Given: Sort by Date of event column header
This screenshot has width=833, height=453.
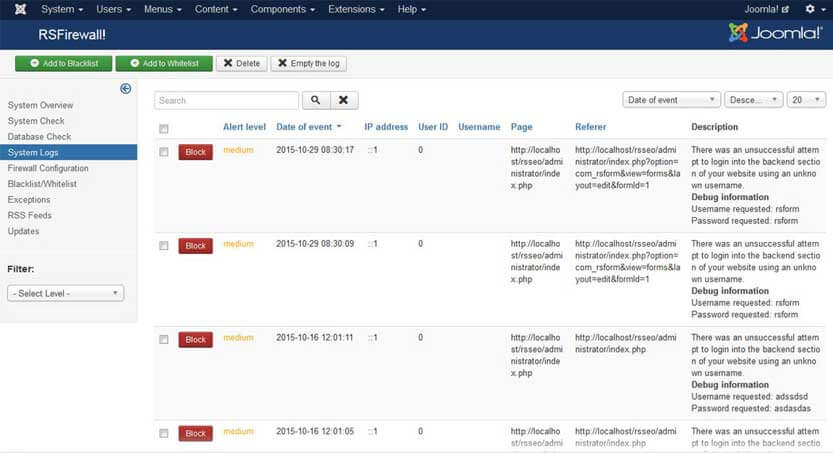Looking at the screenshot, I should (309, 127).
